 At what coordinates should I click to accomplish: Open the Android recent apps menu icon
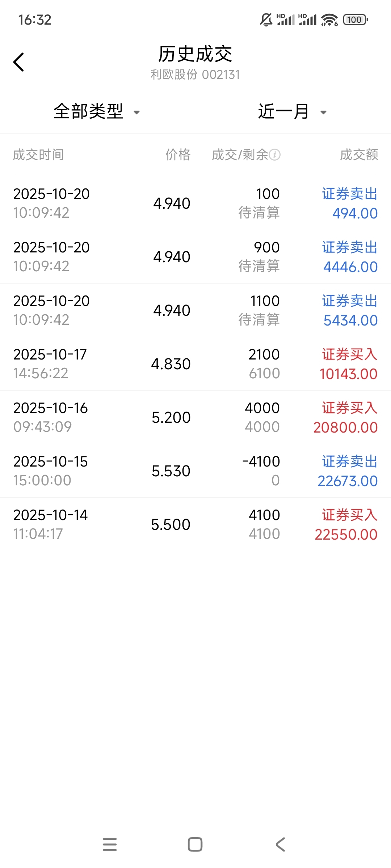[x=110, y=844]
